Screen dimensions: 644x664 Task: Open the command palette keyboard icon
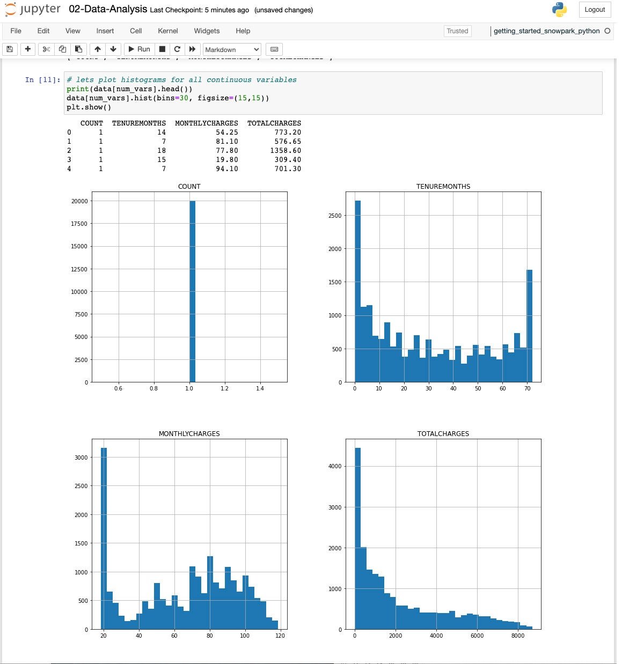tap(274, 49)
